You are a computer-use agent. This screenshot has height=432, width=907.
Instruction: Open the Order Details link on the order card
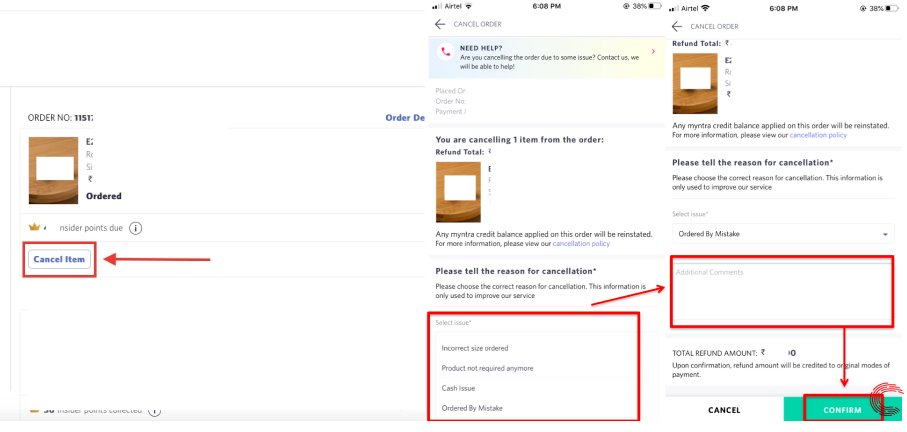click(x=405, y=117)
